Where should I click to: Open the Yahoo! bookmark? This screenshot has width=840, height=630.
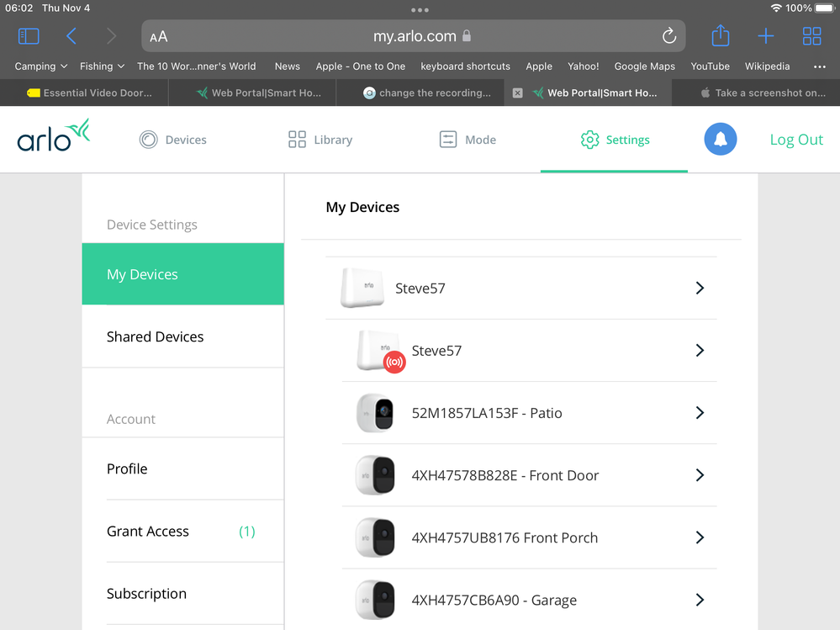tap(583, 66)
